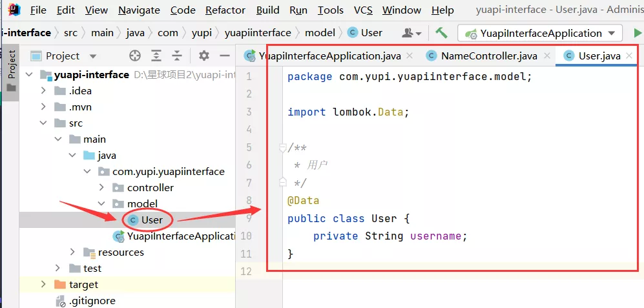Screen dimensions: 644x308
Task: Open the View menu
Action: [x=96, y=10]
